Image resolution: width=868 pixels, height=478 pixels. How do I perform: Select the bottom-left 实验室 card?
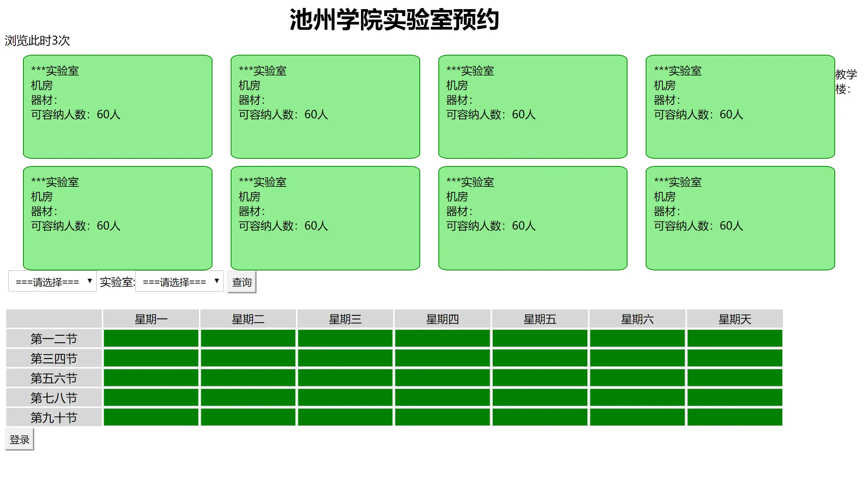coord(118,218)
